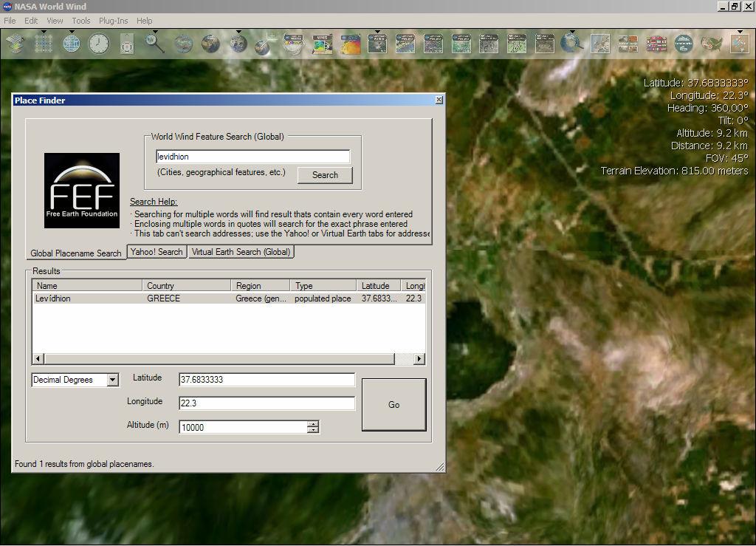Increase altitude with the up spinner arrow
The image size is (756, 546).
(x=313, y=424)
